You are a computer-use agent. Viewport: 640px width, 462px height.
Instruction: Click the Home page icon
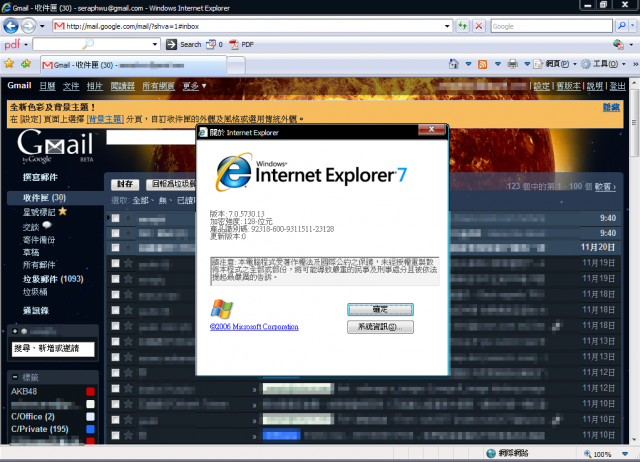pos(453,64)
